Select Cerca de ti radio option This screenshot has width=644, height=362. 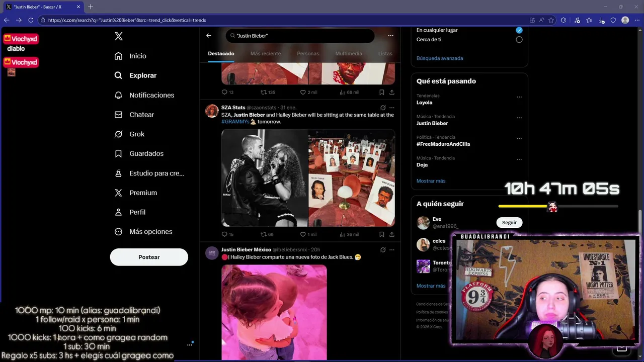519,40
